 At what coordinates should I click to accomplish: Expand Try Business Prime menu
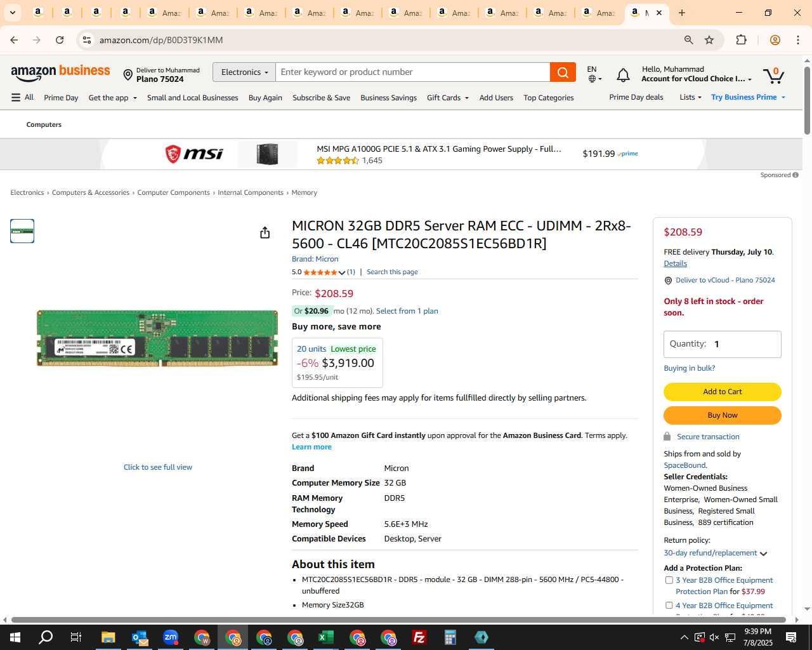point(749,97)
